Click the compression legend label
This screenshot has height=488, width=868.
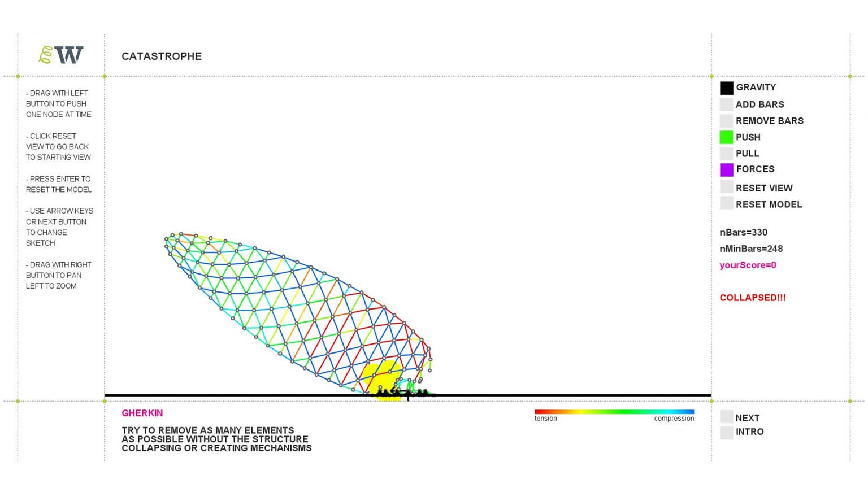[674, 419]
